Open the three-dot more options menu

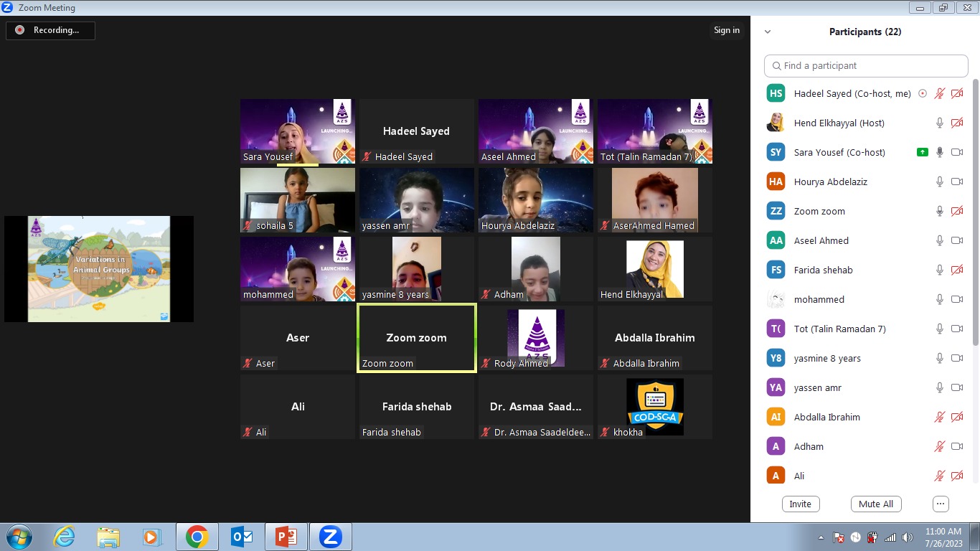coord(941,504)
